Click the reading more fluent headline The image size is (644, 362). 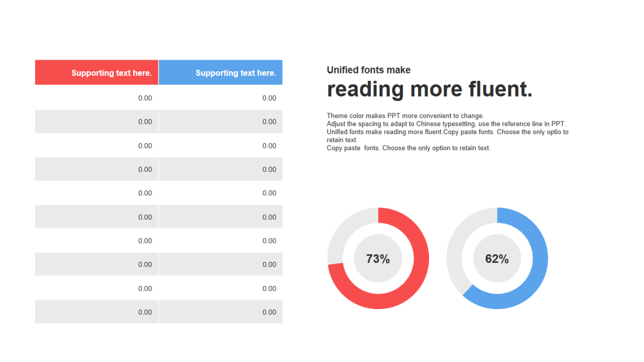[x=430, y=89]
